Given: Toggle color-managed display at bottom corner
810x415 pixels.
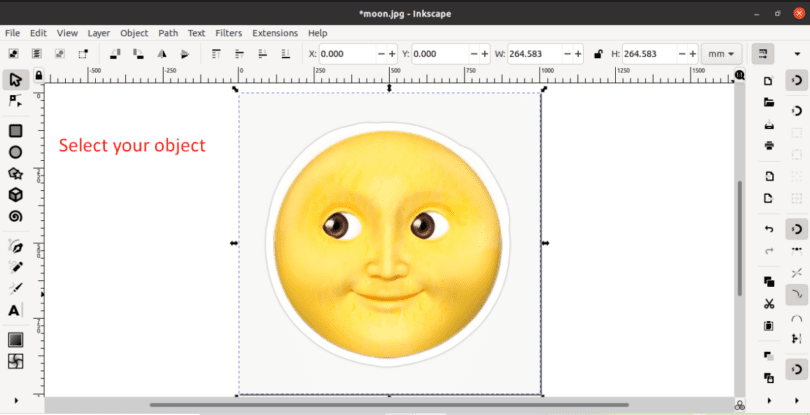Looking at the screenshot, I should [740, 404].
